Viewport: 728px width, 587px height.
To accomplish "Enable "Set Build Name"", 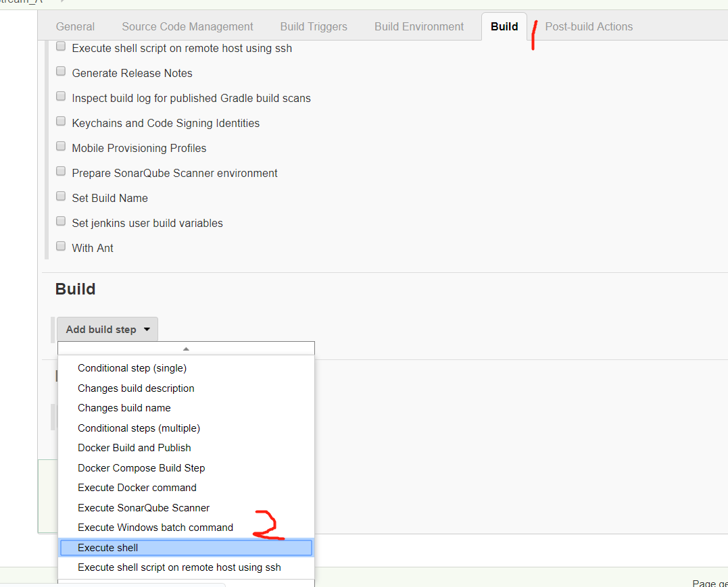I will pos(61,195).
